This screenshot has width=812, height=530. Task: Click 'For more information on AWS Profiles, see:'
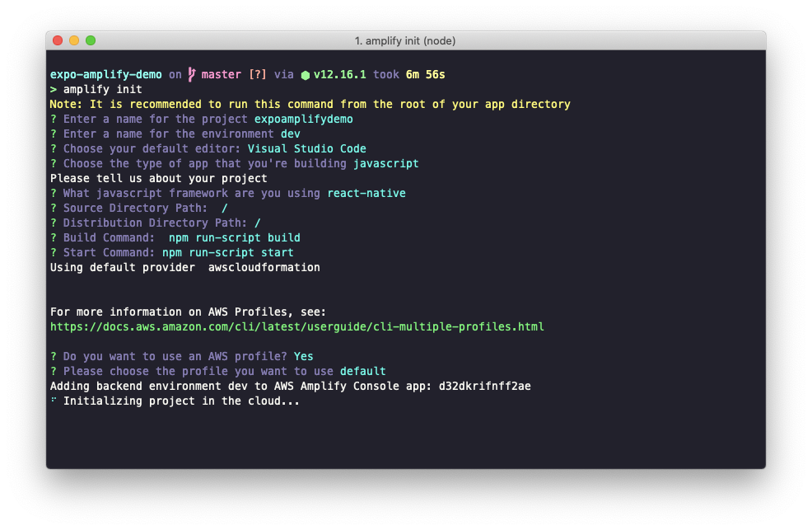(x=188, y=312)
